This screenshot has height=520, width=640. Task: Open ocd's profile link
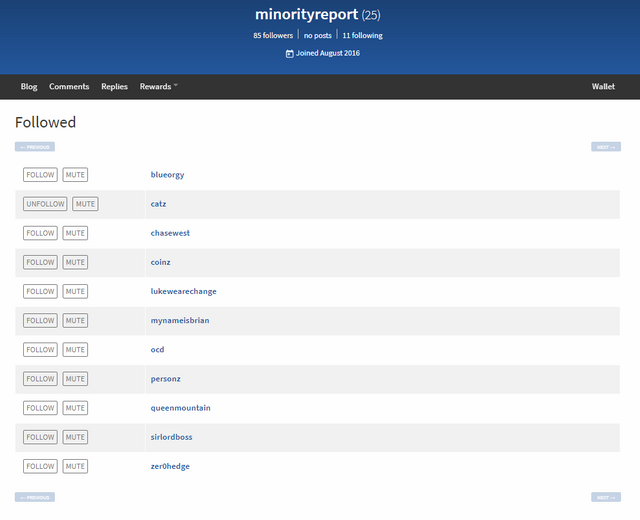click(x=158, y=349)
